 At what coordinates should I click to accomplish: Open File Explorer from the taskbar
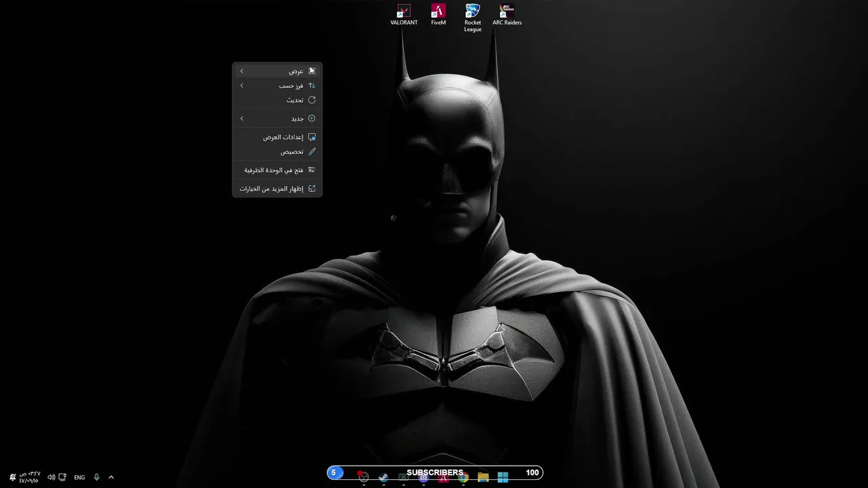click(x=483, y=477)
